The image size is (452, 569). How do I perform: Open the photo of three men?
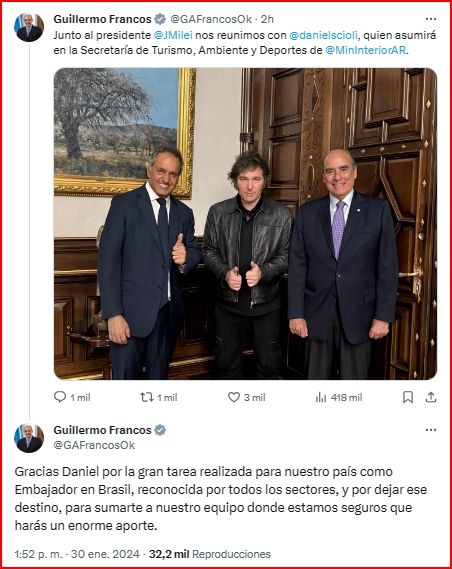pyautogui.click(x=245, y=224)
